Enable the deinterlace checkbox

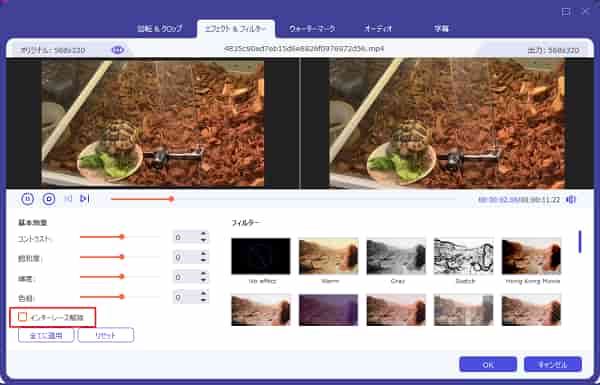click(x=23, y=317)
